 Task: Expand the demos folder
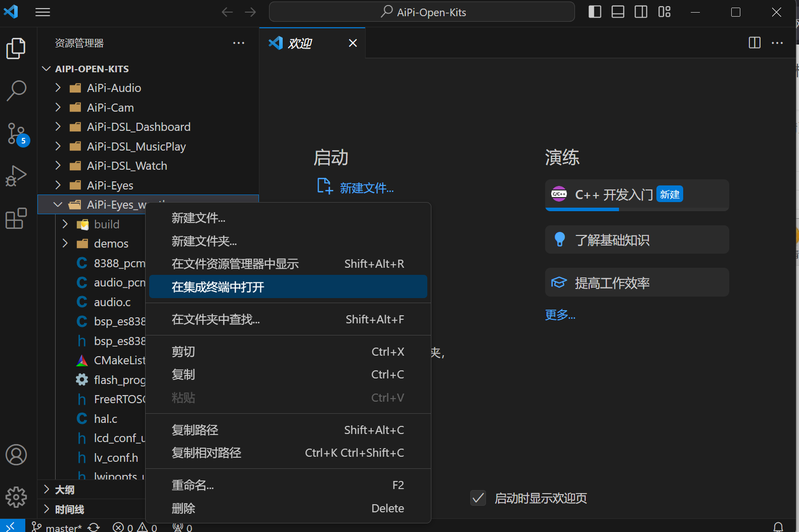pos(92,244)
